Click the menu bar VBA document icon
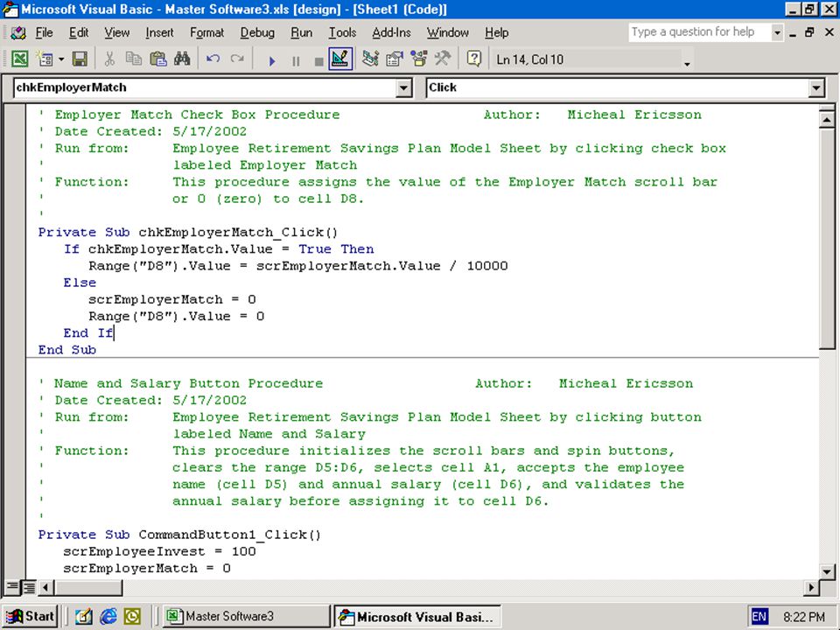The height and width of the screenshot is (630, 840). coord(18,32)
